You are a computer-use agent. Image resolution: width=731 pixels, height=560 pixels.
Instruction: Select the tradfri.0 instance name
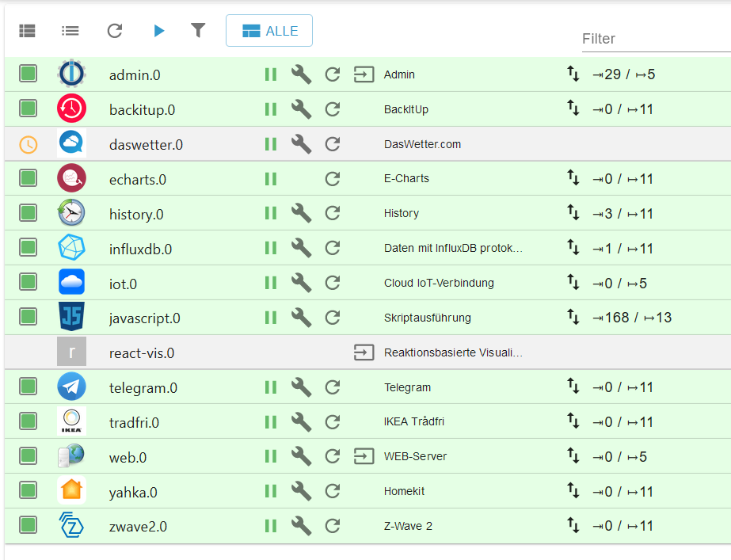(x=134, y=423)
